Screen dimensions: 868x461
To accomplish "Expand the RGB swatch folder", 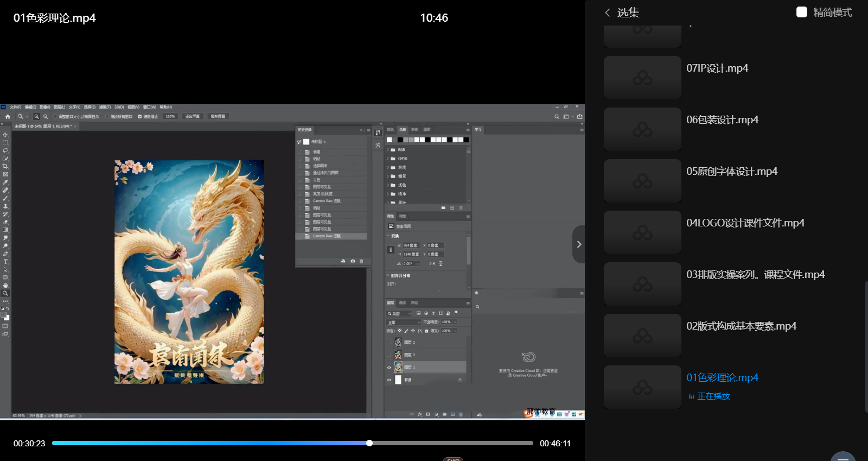I will coord(388,150).
